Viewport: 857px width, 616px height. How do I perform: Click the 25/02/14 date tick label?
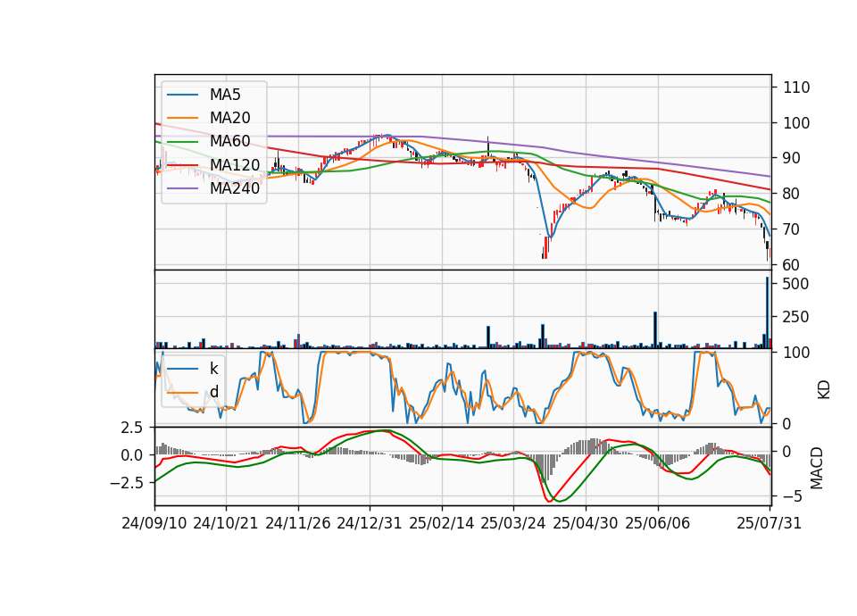(442, 523)
